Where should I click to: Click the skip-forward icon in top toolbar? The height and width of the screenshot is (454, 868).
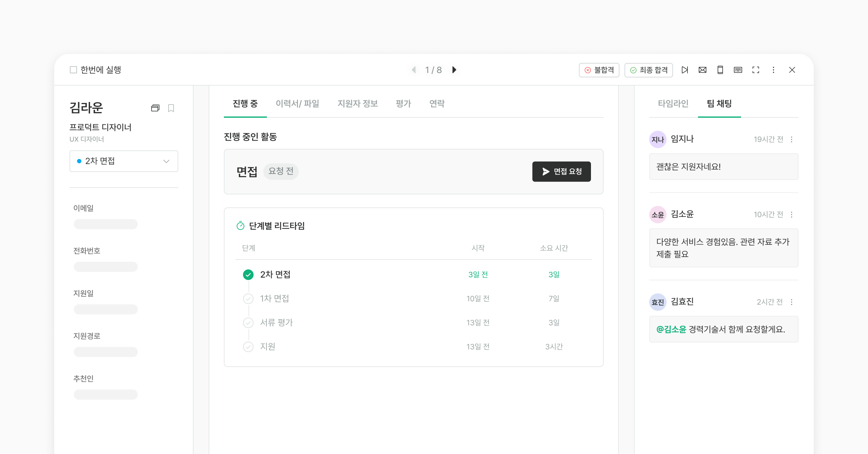[685, 70]
